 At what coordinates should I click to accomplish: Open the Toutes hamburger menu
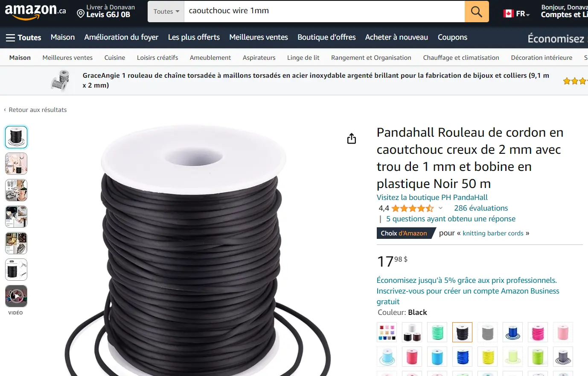click(x=23, y=38)
